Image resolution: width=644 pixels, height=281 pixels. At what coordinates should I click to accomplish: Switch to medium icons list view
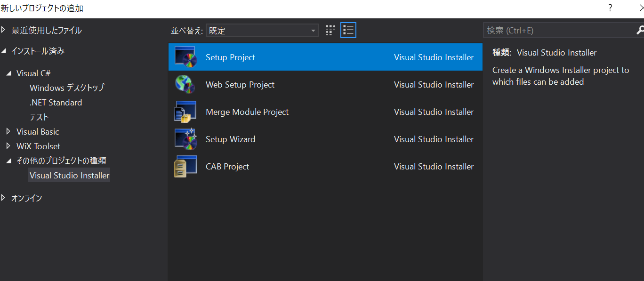click(348, 31)
